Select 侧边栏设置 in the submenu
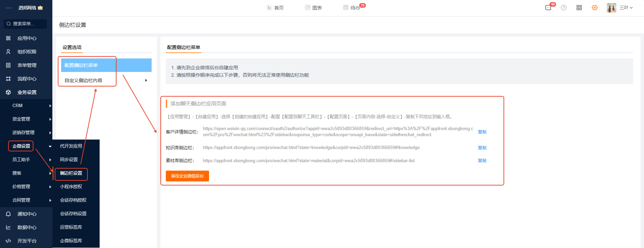This screenshot has height=248, width=644. pyautogui.click(x=71, y=173)
